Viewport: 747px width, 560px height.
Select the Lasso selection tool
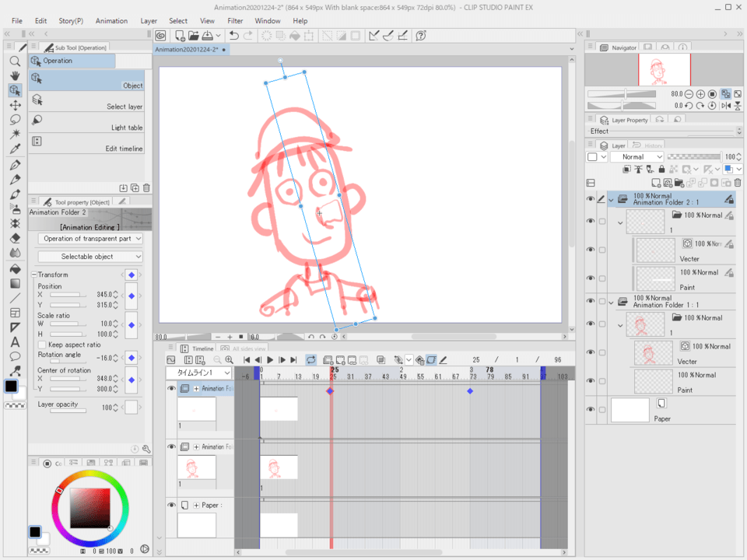15,120
